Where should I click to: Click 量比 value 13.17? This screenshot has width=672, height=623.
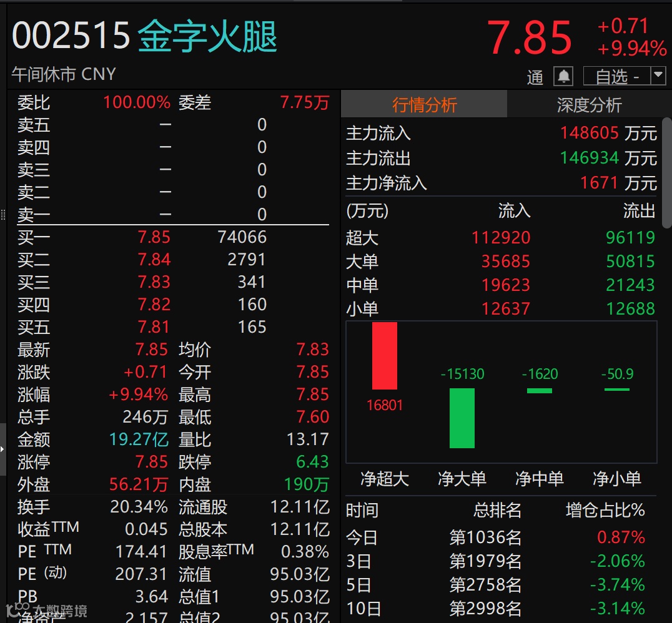(307, 439)
